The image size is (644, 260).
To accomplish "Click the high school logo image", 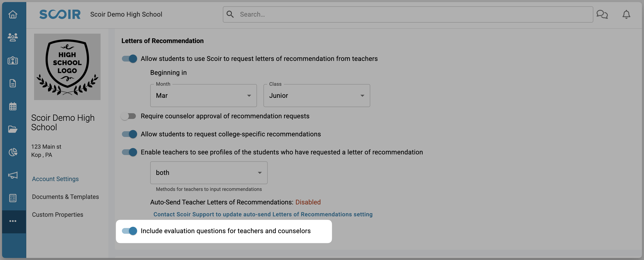I will pos(67,67).
